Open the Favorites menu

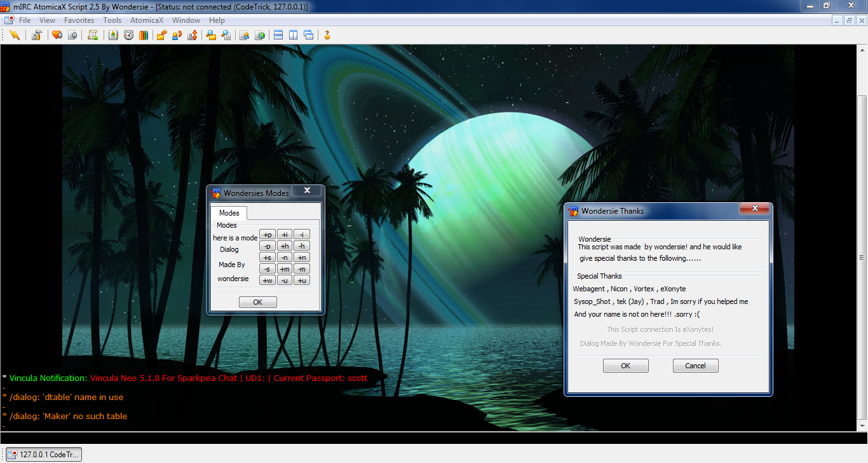pos(79,20)
